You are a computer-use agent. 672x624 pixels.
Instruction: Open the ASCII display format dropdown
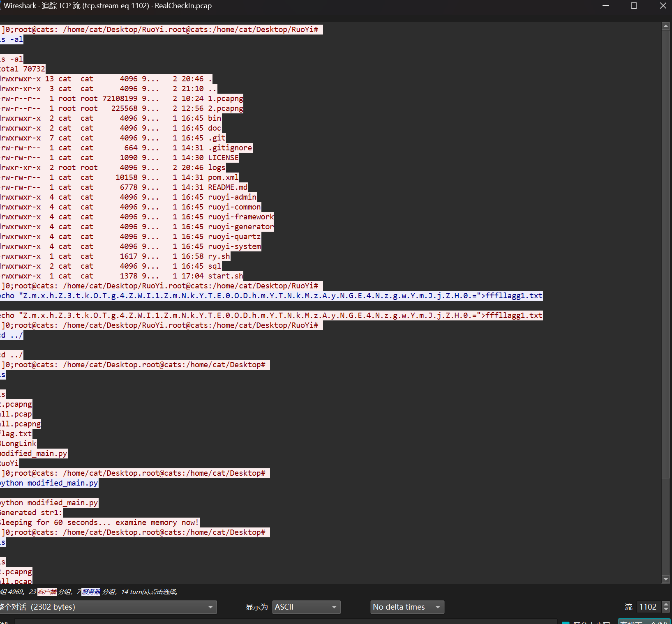pyautogui.click(x=306, y=607)
